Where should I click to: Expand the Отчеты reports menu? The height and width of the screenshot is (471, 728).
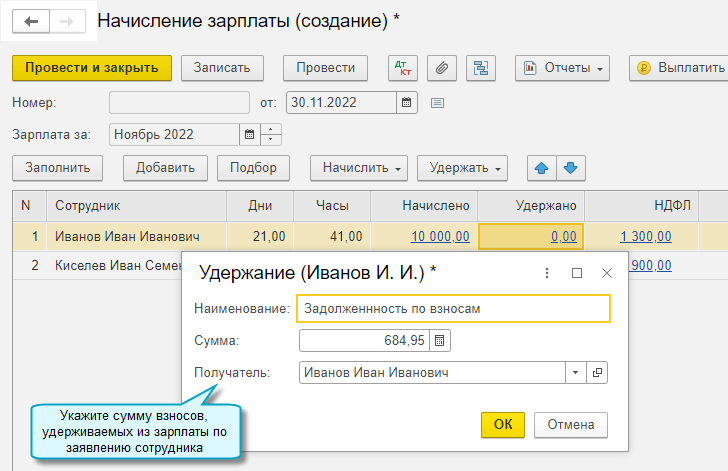562,68
